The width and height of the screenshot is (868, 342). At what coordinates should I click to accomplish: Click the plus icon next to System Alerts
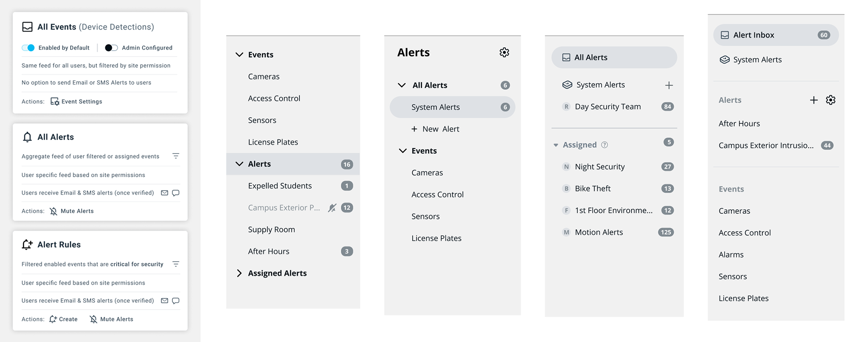pyautogui.click(x=669, y=85)
